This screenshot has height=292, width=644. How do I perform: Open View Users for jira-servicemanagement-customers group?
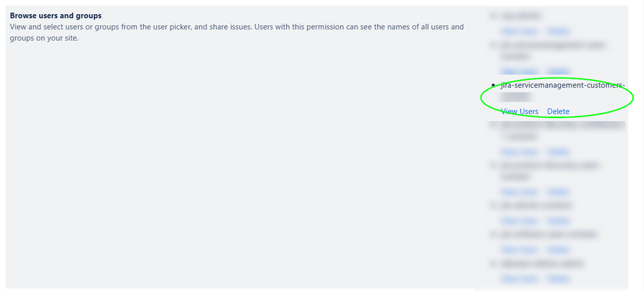point(519,112)
